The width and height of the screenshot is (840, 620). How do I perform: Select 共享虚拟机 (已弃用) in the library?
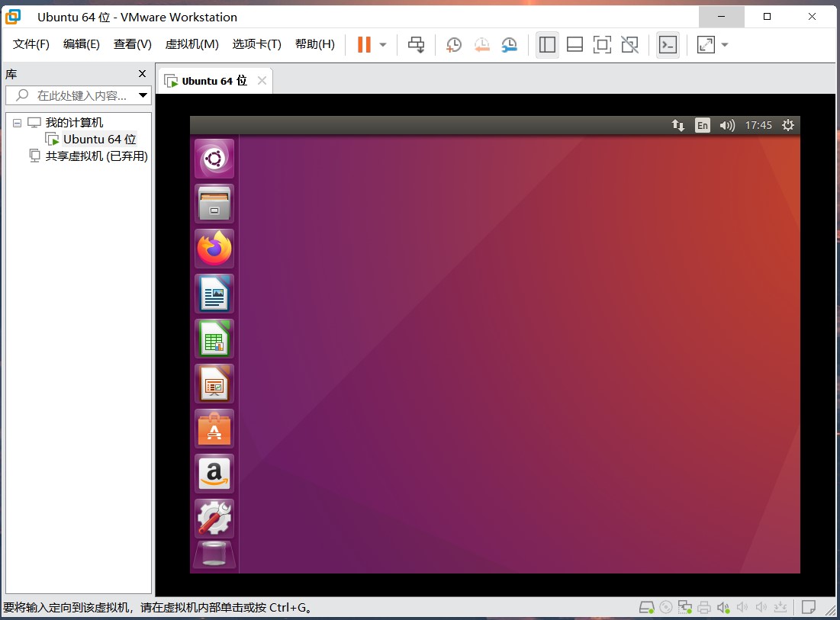click(96, 156)
